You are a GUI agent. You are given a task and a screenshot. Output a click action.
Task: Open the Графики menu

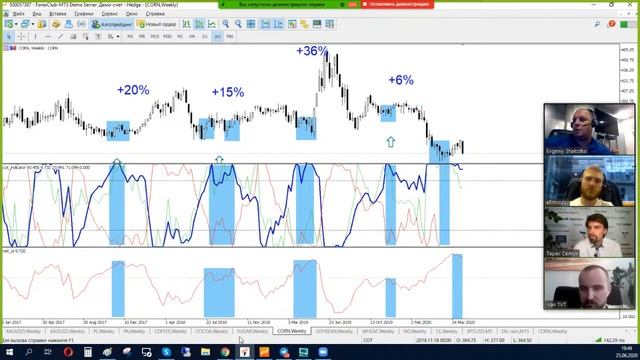pos(84,13)
